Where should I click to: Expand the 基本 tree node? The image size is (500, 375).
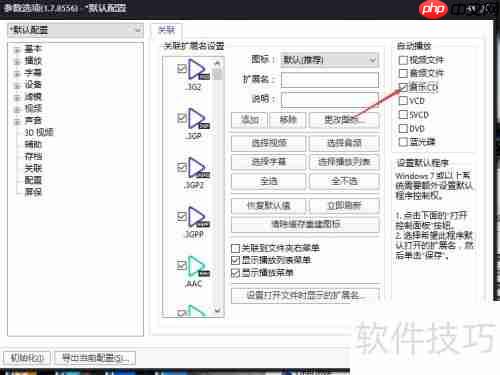[x=17, y=50]
